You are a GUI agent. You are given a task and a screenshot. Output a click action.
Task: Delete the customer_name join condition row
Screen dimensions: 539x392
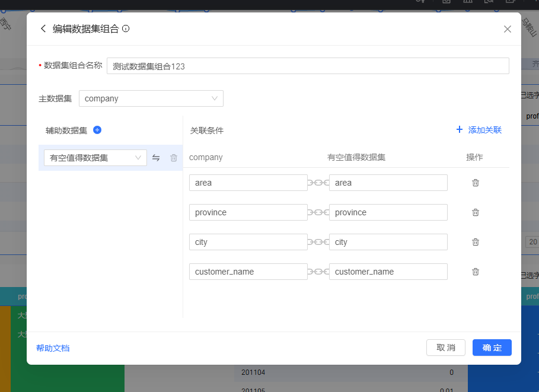pyautogui.click(x=475, y=272)
